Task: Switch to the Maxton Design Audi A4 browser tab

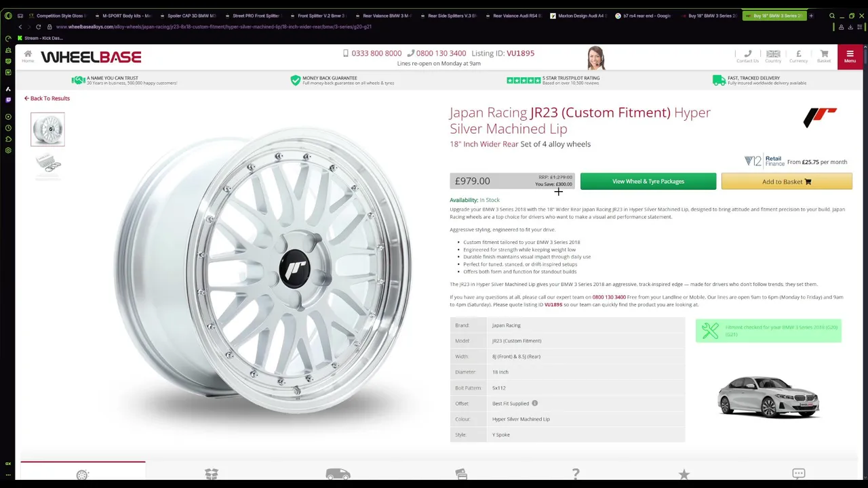Action: [580, 16]
